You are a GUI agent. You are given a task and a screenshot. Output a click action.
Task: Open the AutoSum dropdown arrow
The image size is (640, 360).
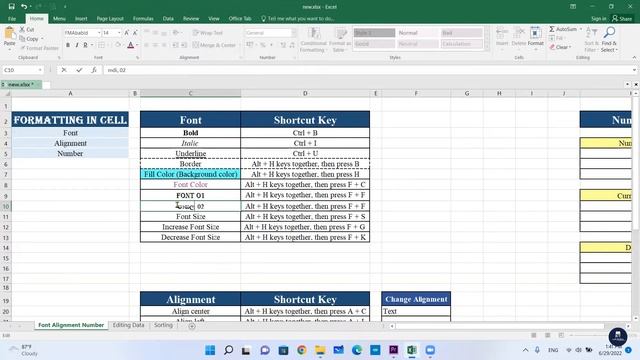pos(580,29)
